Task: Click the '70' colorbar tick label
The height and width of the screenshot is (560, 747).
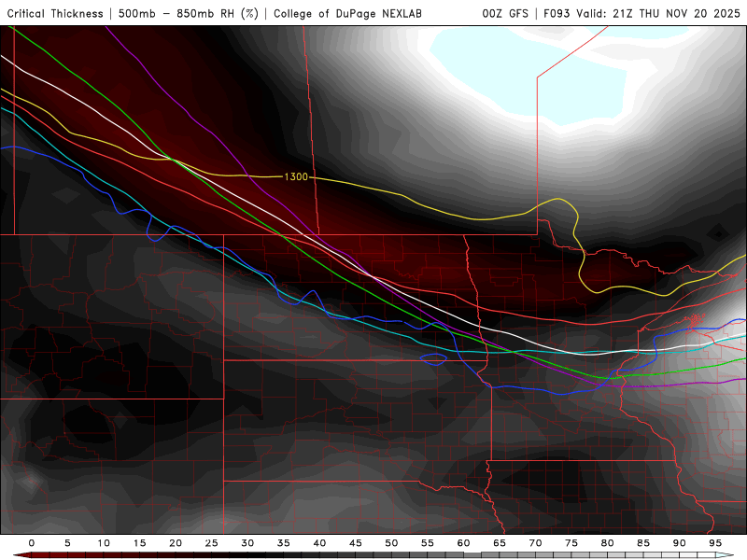Action: click(535, 543)
